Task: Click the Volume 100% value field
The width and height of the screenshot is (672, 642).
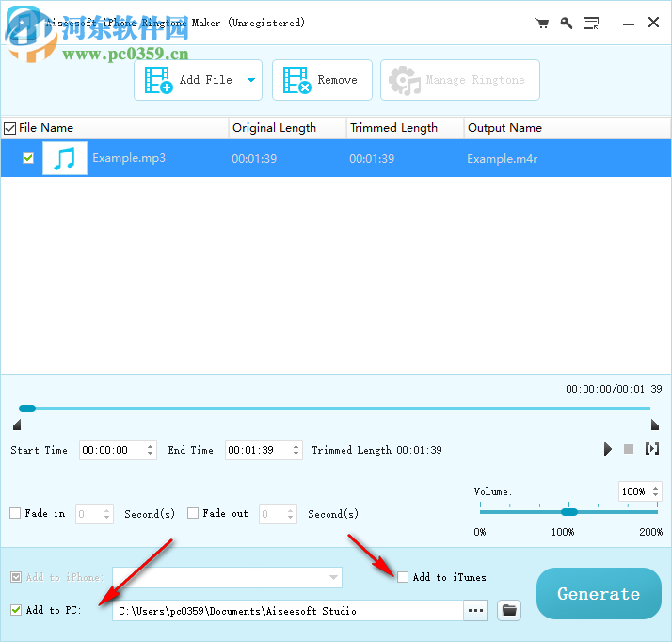Action: 633,491
